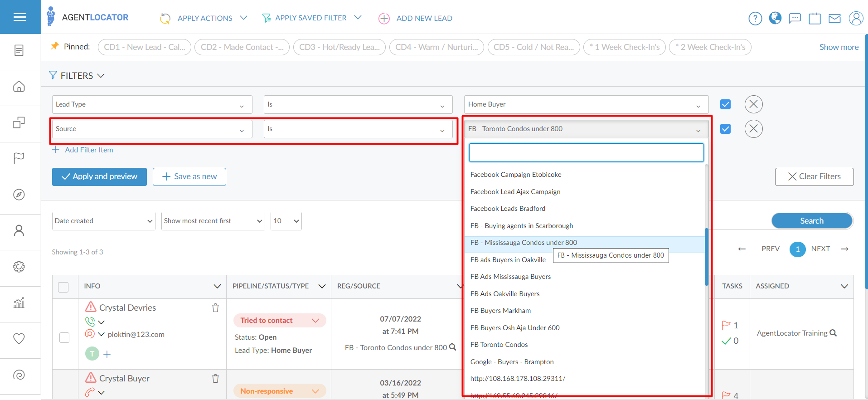Image resolution: width=868 pixels, height=400 pixels.
Task: Click the Search button
Action: pos(812,221)
